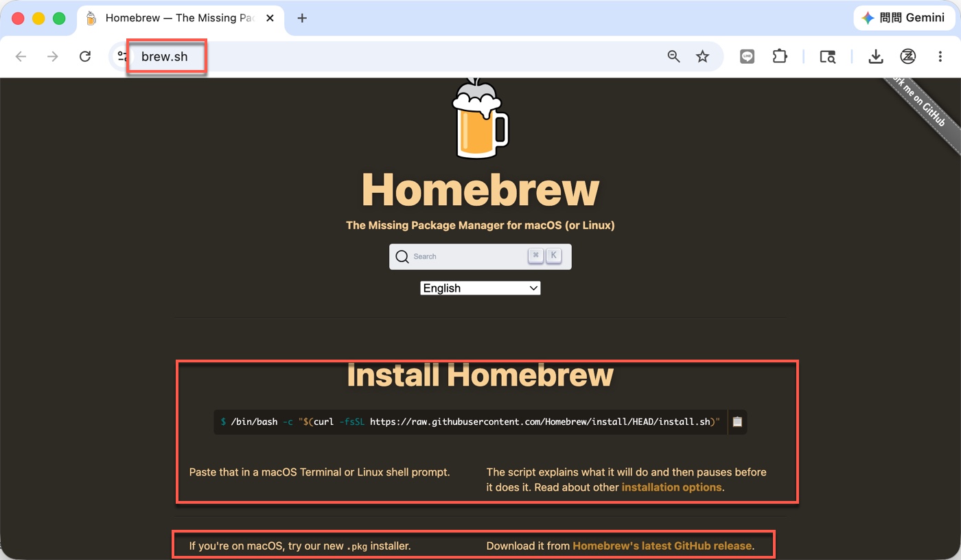Click the Gemini sparkle button
The image size is (961, 560).
(903, 18)
